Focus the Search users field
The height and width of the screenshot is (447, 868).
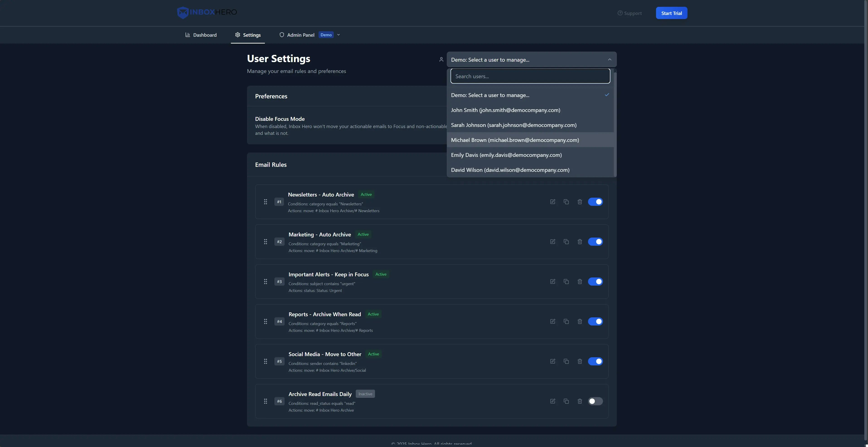(530, 76)
